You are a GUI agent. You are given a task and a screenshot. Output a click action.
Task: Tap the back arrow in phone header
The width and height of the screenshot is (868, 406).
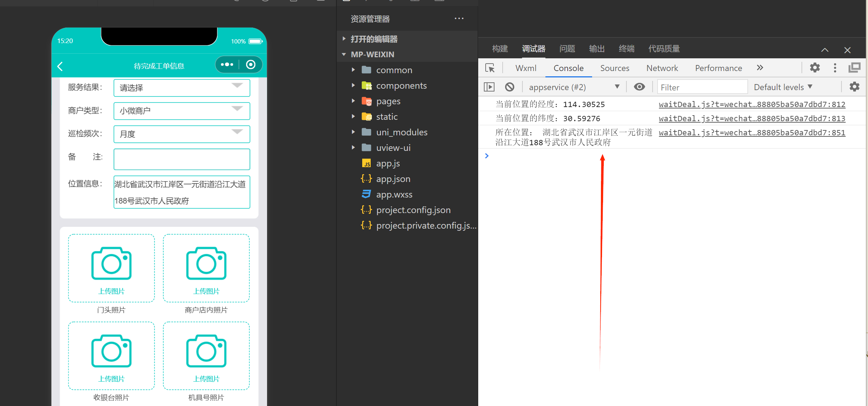(x=60, y=66)
